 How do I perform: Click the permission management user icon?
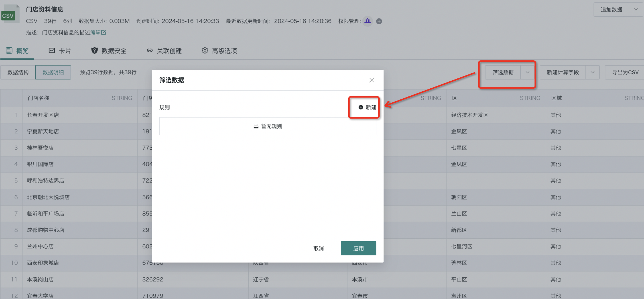368,21
